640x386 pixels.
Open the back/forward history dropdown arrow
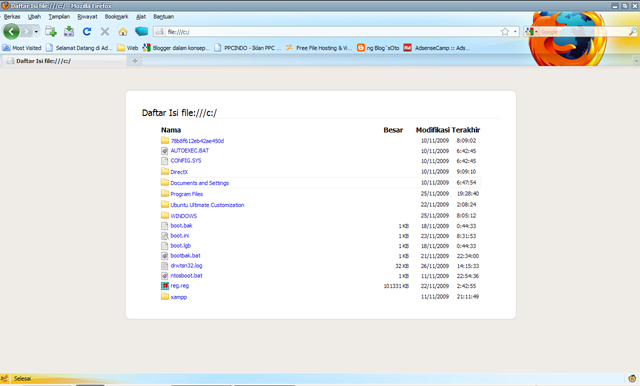click(36, 31)
